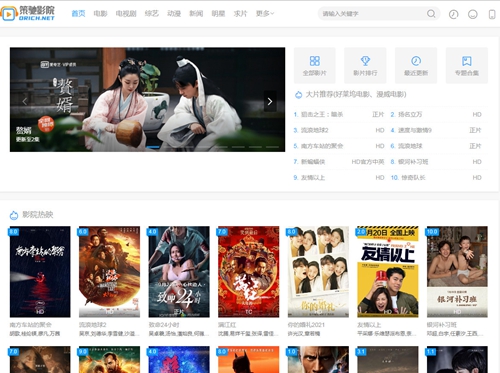
Task: Open the 全部影片 grid icon tile
Action: [x=315, y=65]
